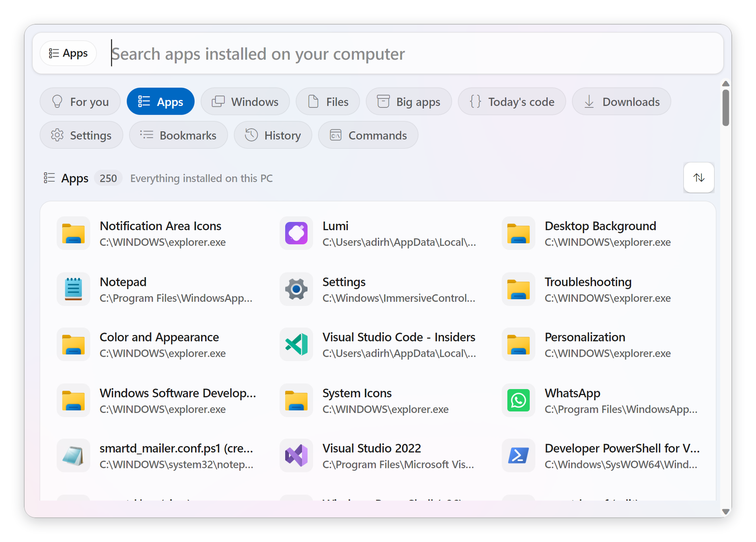Viewport: 756px width, 542px height.
Task: Click the Desktop Background folder icon
Action: click(x=518, y=233)
